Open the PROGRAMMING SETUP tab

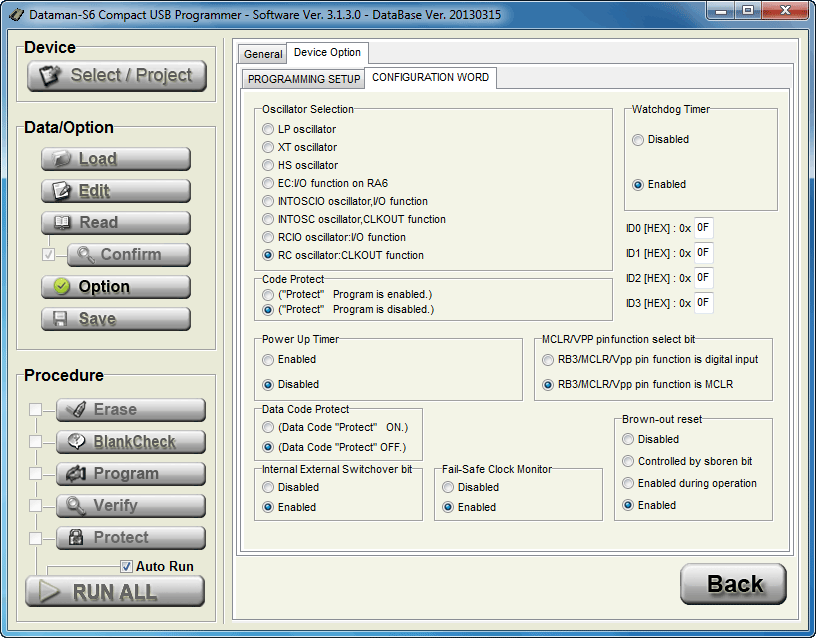[304, 79]
